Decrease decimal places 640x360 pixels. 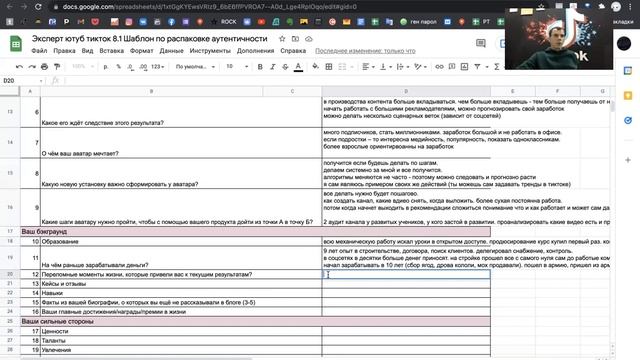coord(130,67)
